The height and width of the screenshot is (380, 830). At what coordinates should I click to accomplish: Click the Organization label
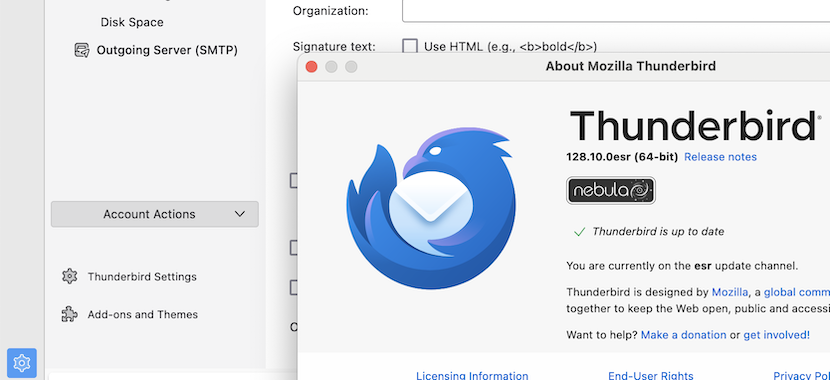(330, 11)
